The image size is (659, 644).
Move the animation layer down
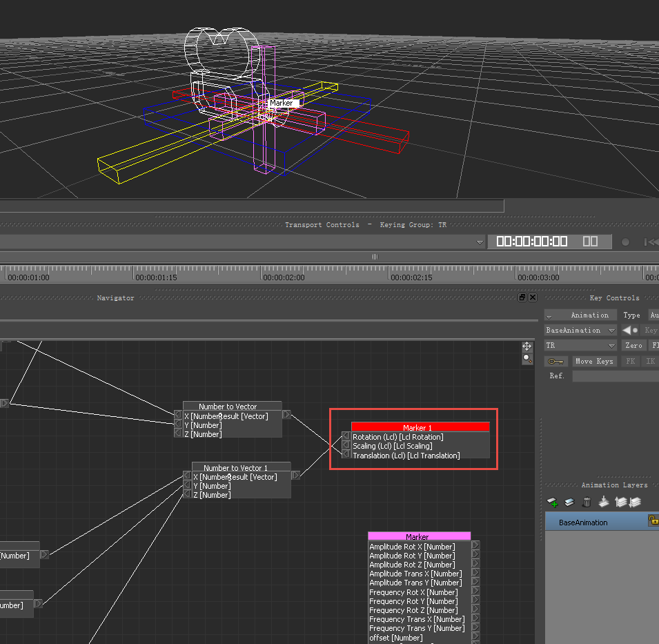(x=635, y=502)
